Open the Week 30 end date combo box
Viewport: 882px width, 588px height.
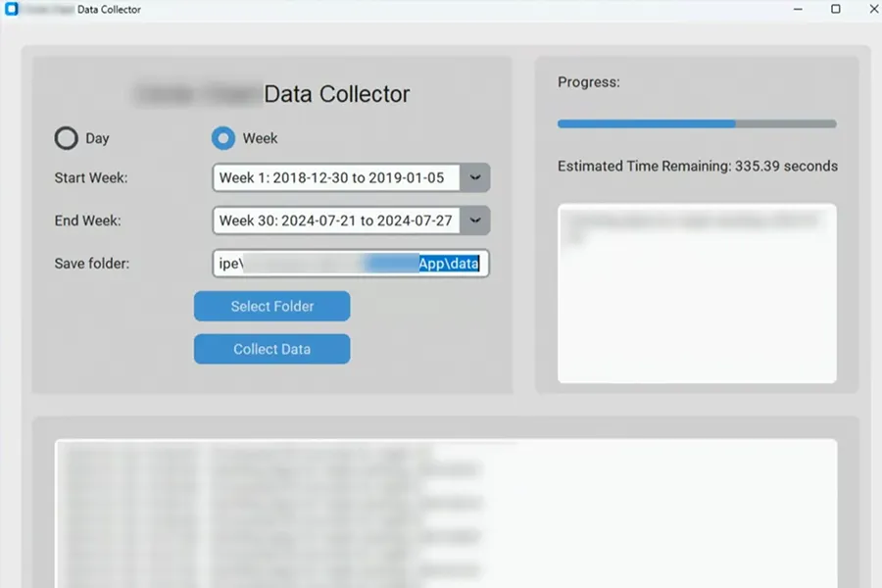point(335,220)
